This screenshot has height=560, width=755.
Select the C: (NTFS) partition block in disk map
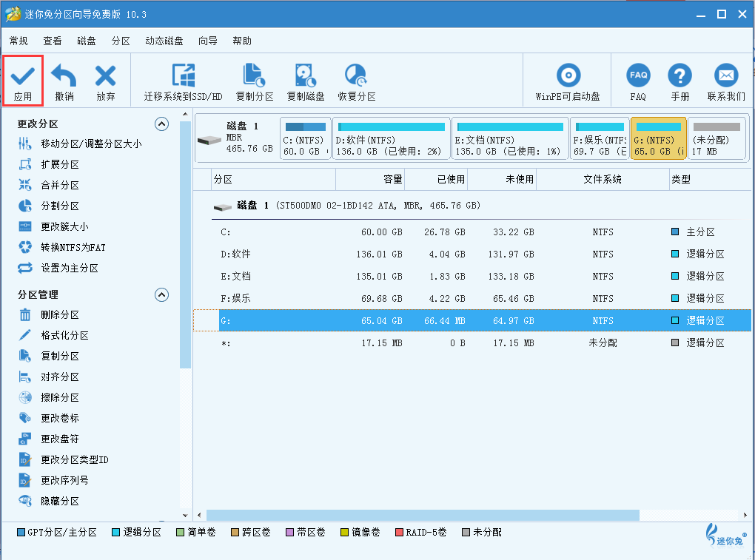[x=306, y=138]
